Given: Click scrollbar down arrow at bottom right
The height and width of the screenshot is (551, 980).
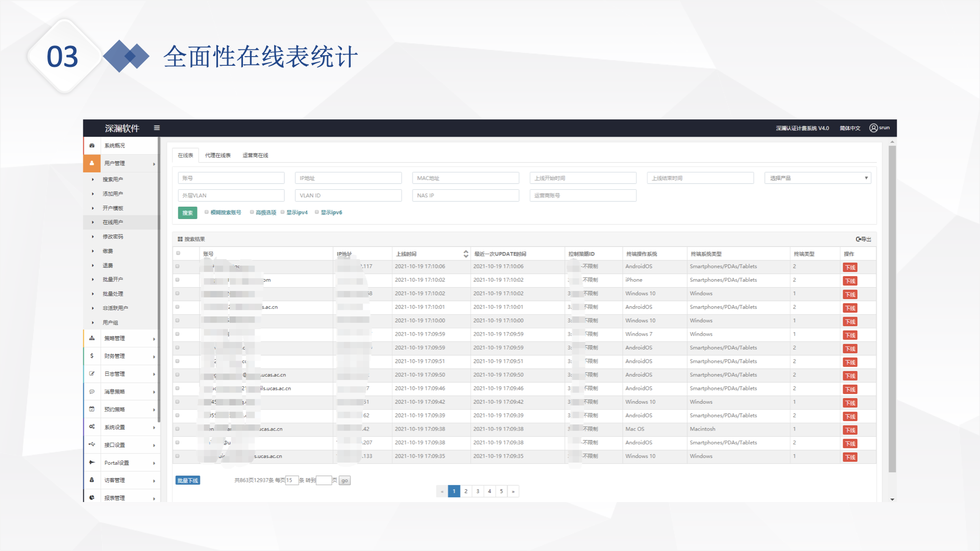Looking at the screenshot, I should click(892, 499).
